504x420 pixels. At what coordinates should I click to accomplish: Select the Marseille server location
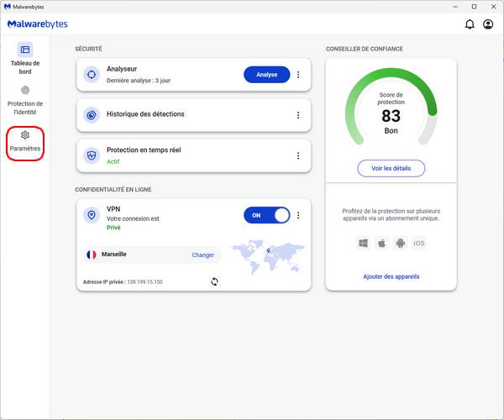[113, 255]
